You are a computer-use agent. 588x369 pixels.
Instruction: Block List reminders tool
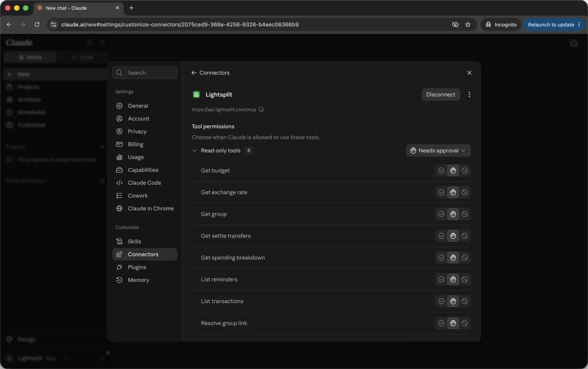465,280
